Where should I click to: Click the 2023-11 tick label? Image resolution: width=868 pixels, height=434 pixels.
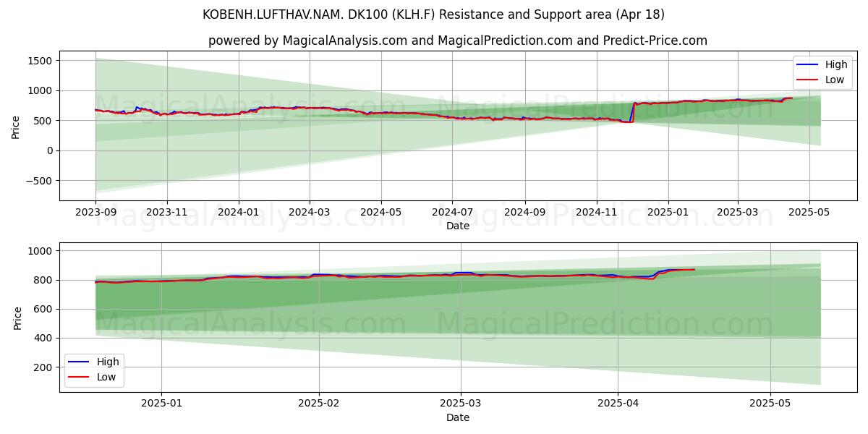(x=167, y=213)
